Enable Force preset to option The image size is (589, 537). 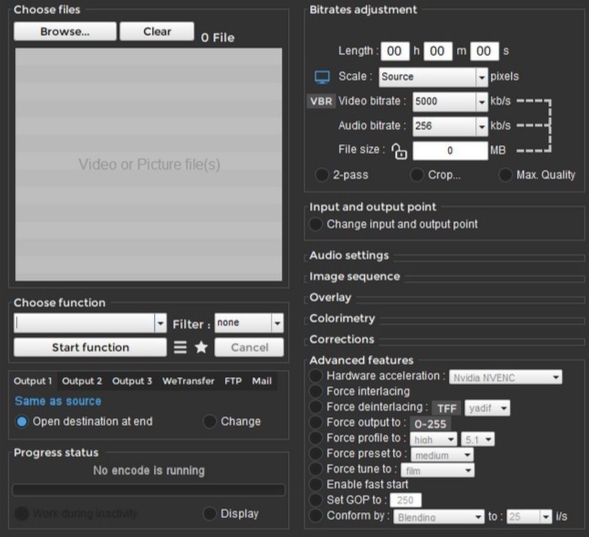315,453
